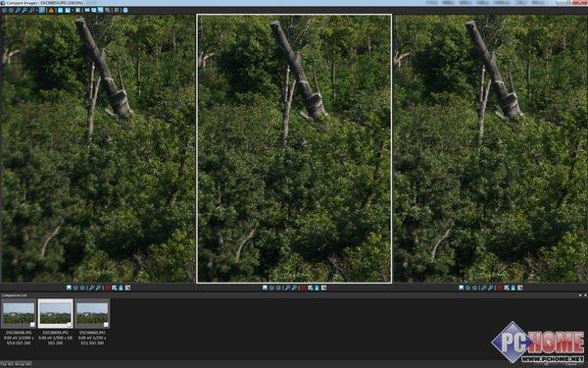Tick the checkbox on the first comparison thumbnail
Image resolution: width=588 pixels, height=368 pixels.
pos(32,325)
